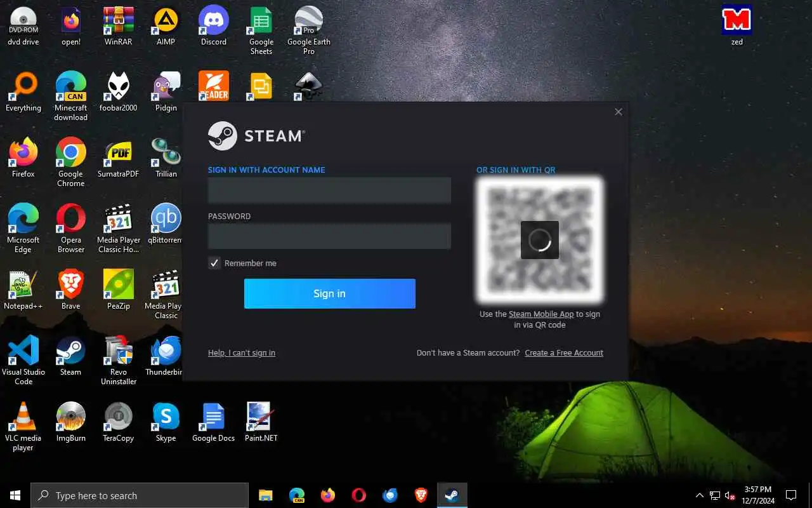Launch Firefox desktop shortcut

point(23,159)
